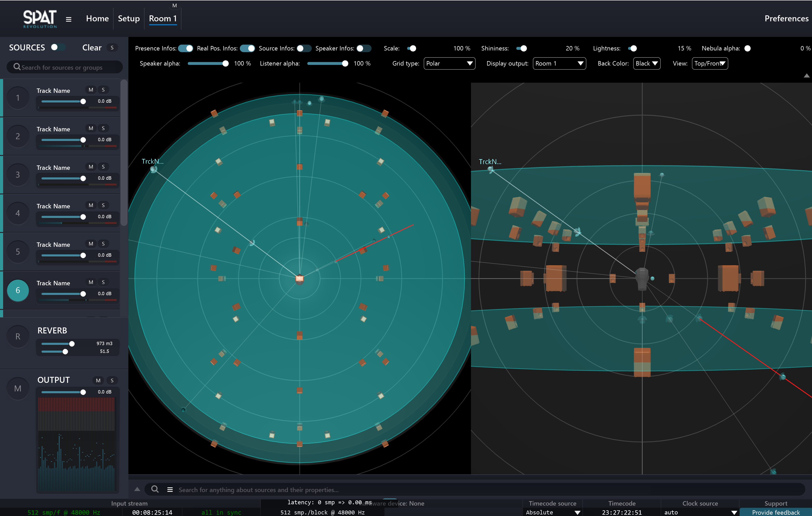Enable the Speaker Infos switch
Image resolution: width=812 pixels, height=516 pixels.
[364, 48]
